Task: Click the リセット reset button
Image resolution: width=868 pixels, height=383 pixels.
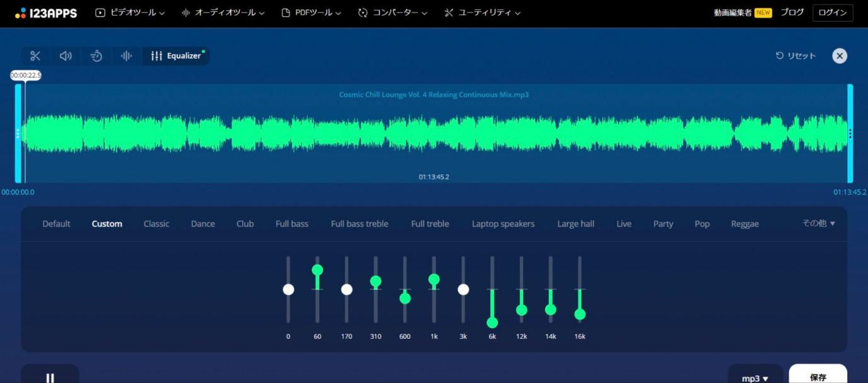Action: coord(796,56)
